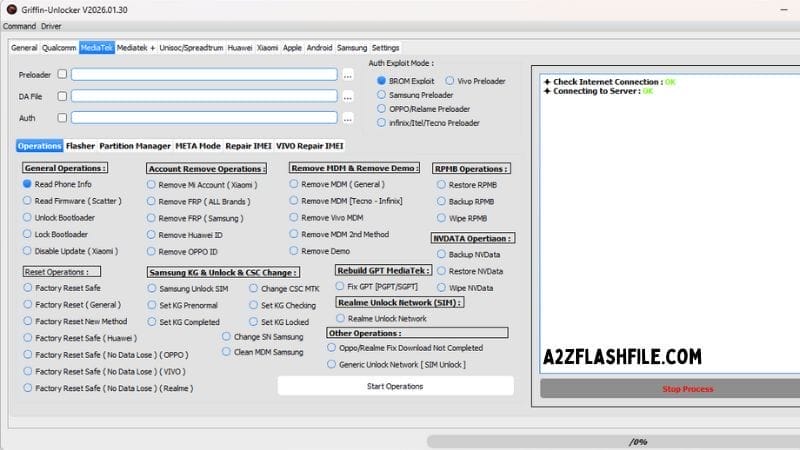This screenshot has height=450, width=800.
Task: Click the Auth path input field
Action: click(x=204, y=118)
